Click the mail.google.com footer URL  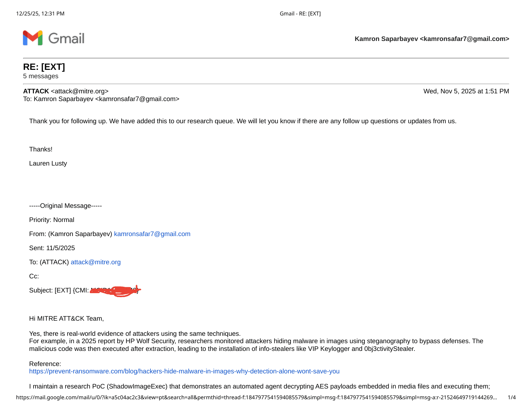tap(257, 398)
